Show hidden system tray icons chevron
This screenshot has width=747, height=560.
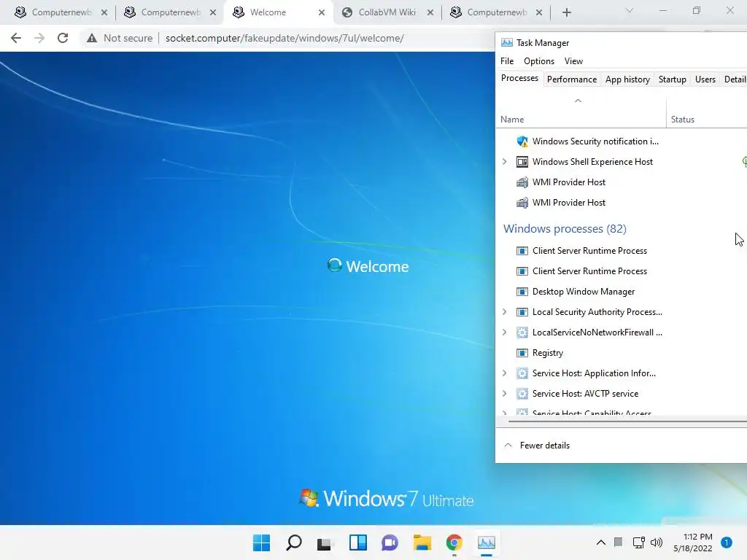(x=601, y=542)
